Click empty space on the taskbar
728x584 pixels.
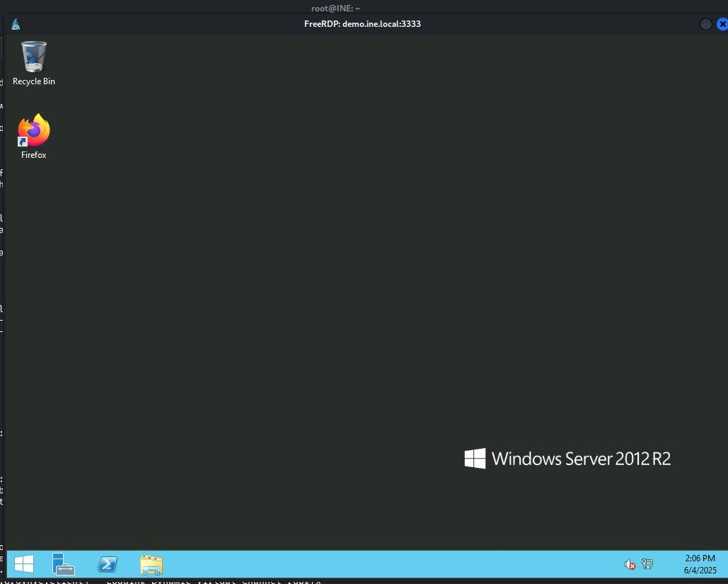coord(389,564)
